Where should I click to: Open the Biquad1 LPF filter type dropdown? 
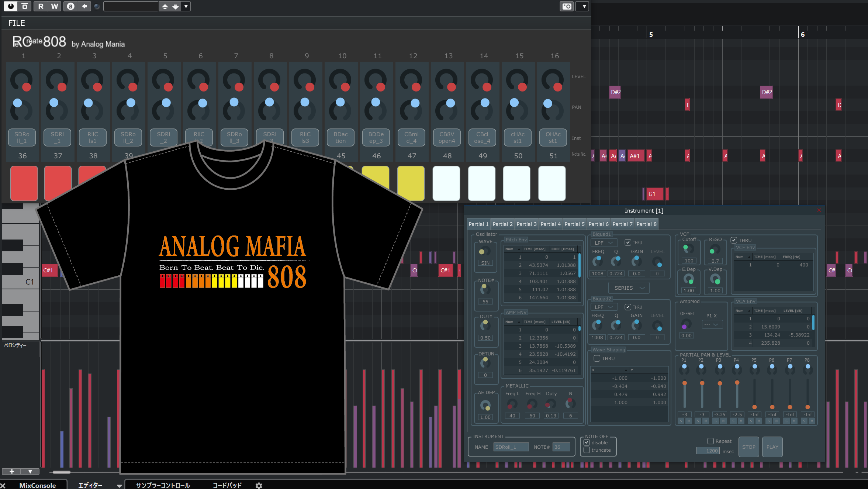pos(604,242)
